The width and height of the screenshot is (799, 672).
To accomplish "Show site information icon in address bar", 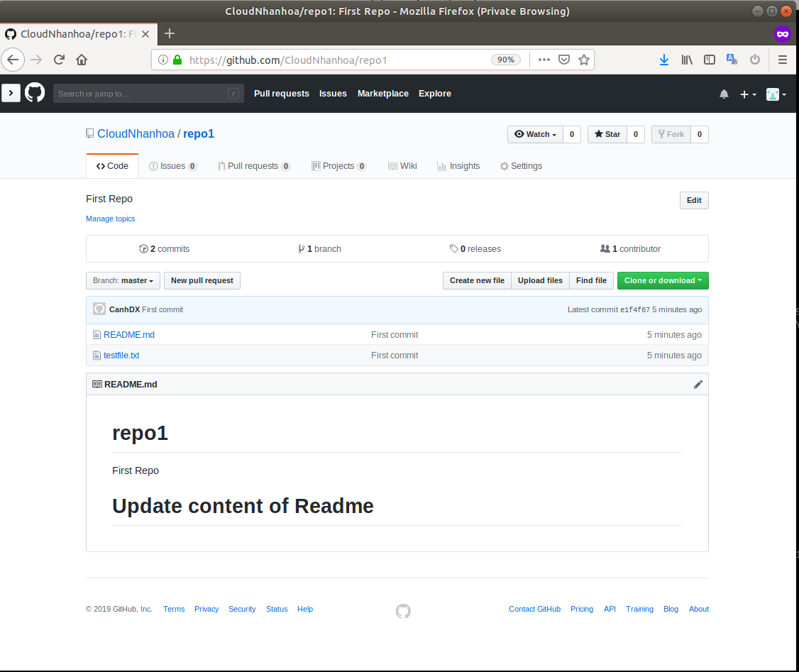I will [x=163, y=60].
